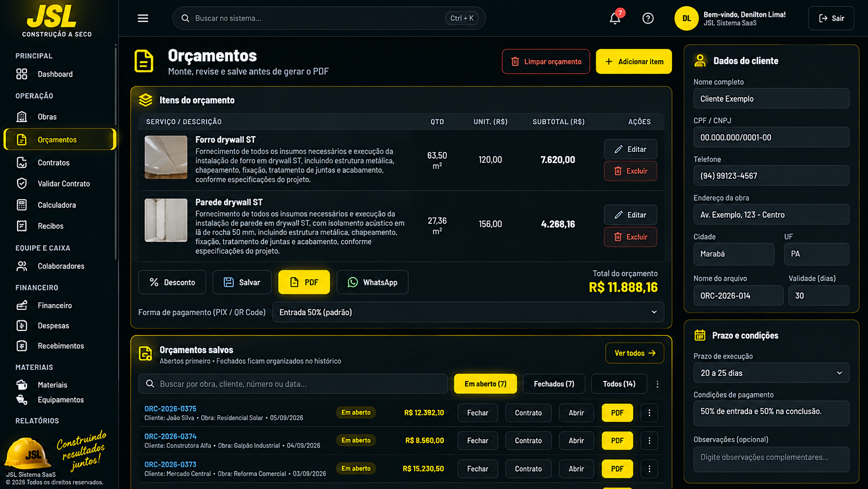Save the budget with Salvar
868x489 pixels.
(242, 282)
